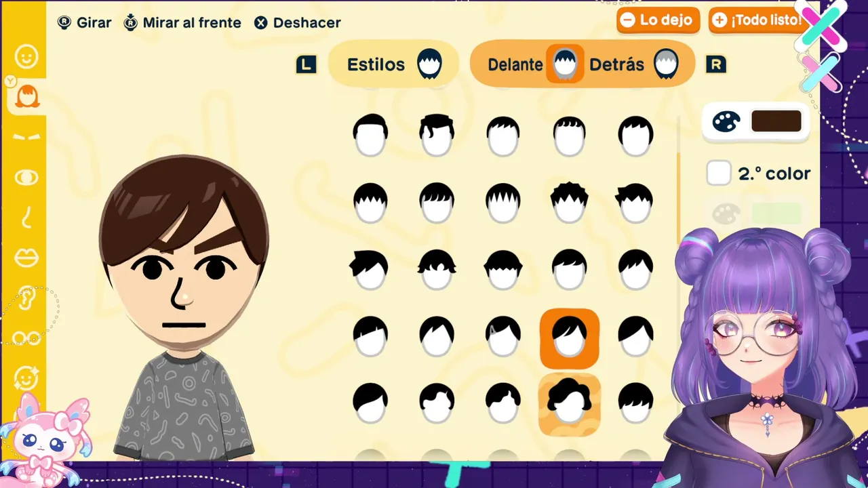
Task: Open the eyes category in sidebar
Action: (26, 178)
